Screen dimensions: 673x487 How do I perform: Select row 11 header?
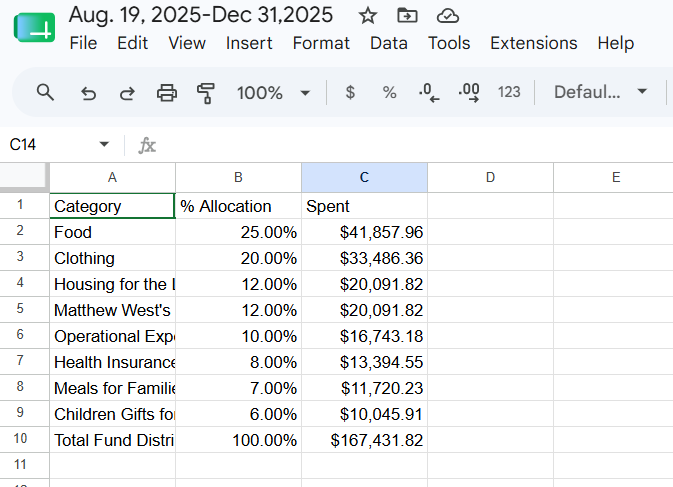tap(24, 466)
